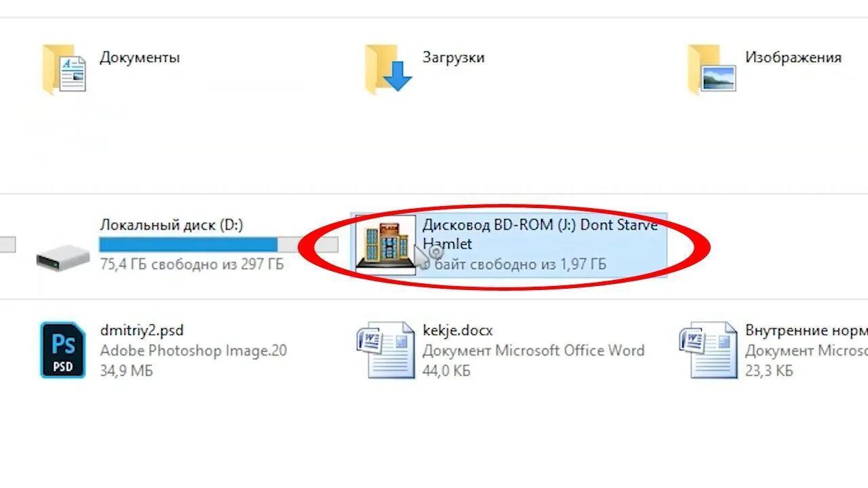
Task: Select the Локальный диск (D:) drive icon
Action: [x=62, y=257]
